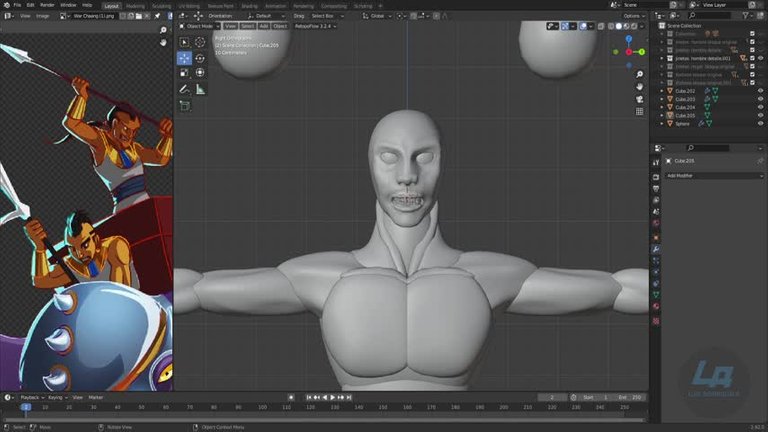Click the viewport zoom magnifier icon
Viewport: 768px width, 432px height.
[639, 74]
